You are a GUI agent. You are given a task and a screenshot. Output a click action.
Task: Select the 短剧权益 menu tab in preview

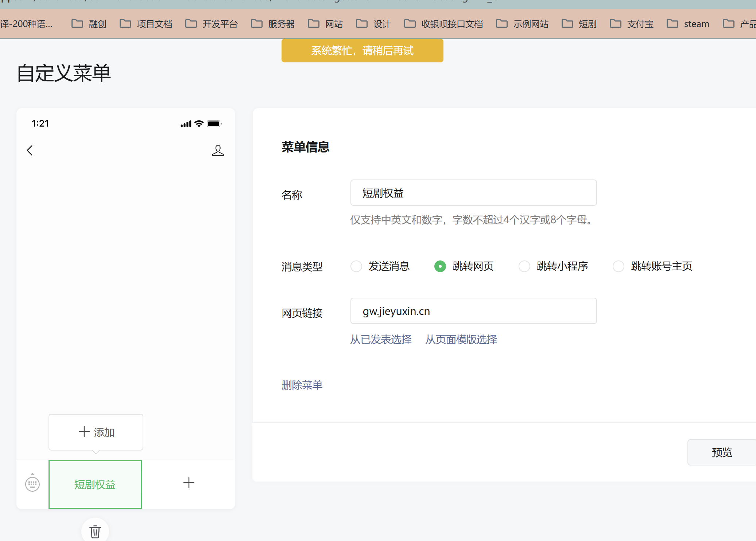tap(95, 484)
